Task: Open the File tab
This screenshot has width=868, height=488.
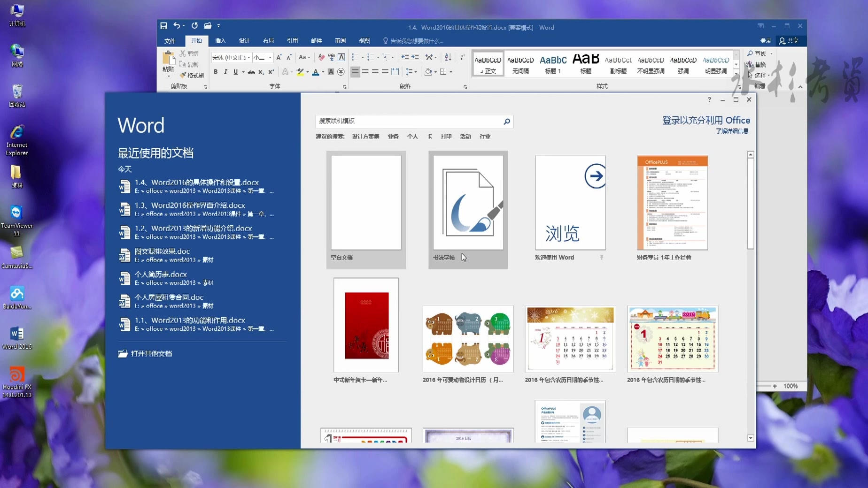Action: pos(170,41)
